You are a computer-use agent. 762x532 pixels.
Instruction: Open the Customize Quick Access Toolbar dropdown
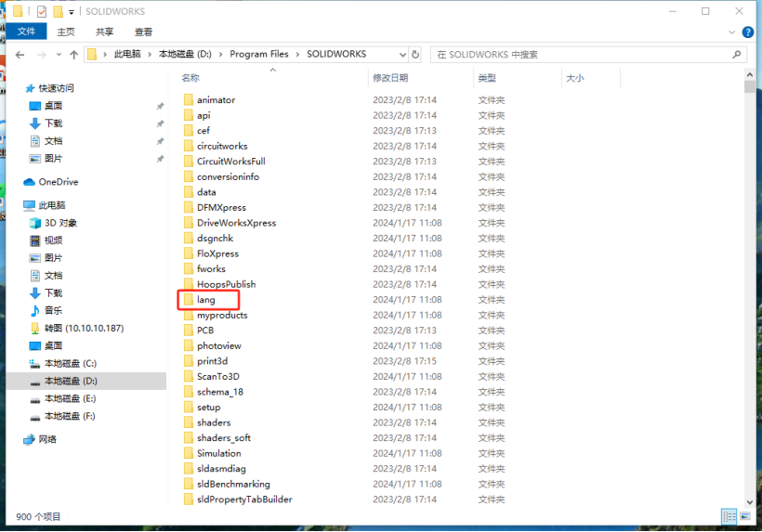(x=72, y=12)
